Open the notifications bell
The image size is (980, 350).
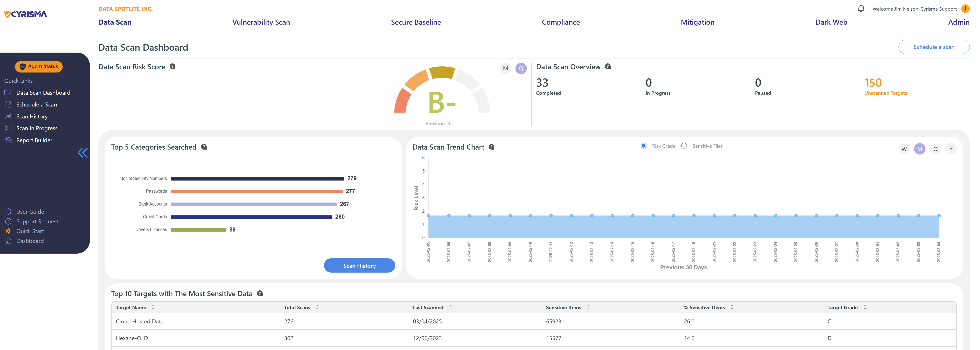coord(861,8)
